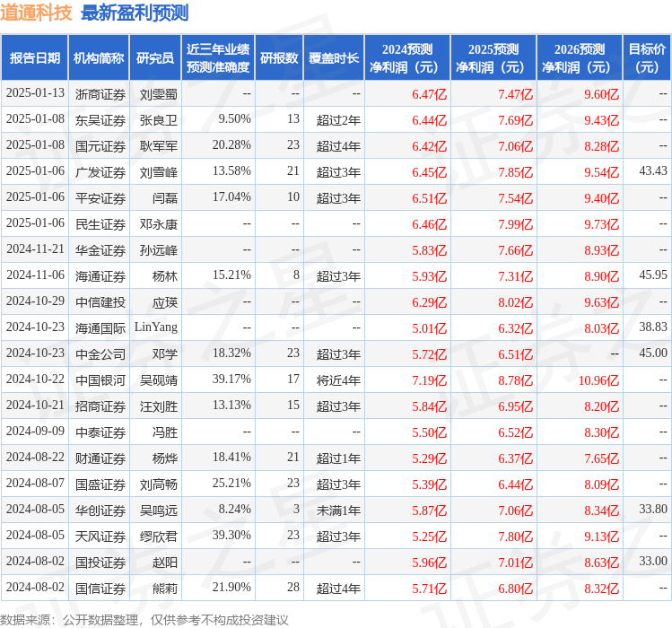Select the 浙商证券 institution cell
672x628 pixels.
tap(100, 94)
